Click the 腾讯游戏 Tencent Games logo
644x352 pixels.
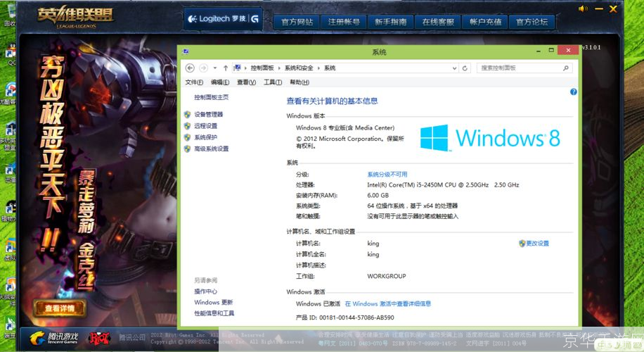(x=54, y=338)
